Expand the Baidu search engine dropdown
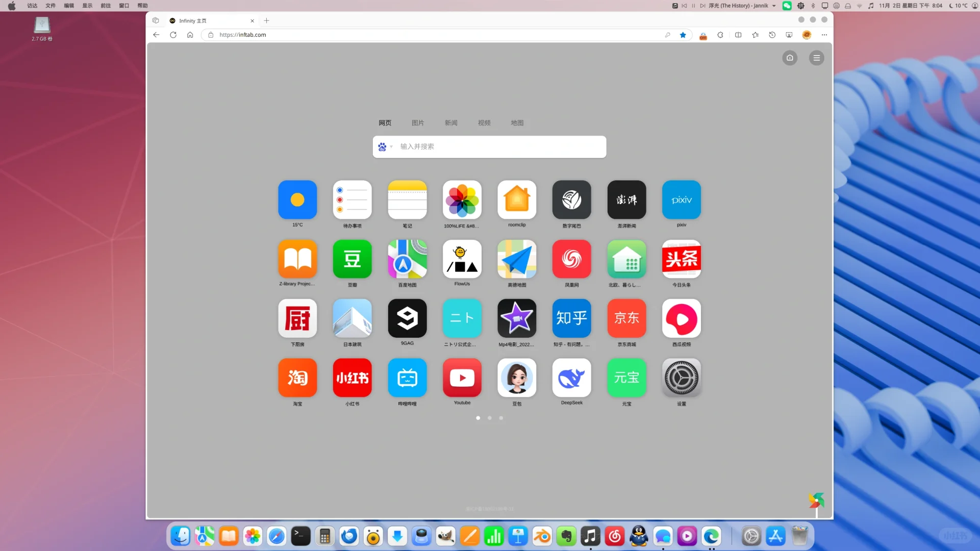Viewport: 980px width, 551px height. pos(385,147)
